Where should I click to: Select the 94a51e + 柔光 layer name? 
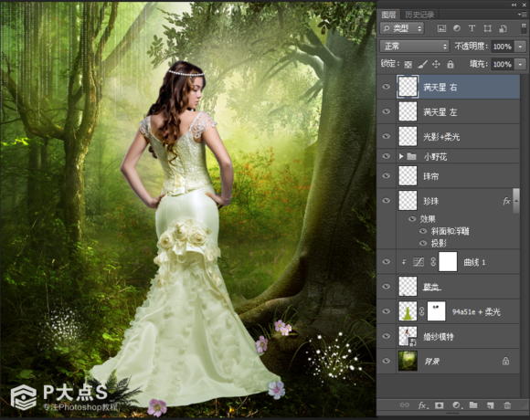[476, 312]
